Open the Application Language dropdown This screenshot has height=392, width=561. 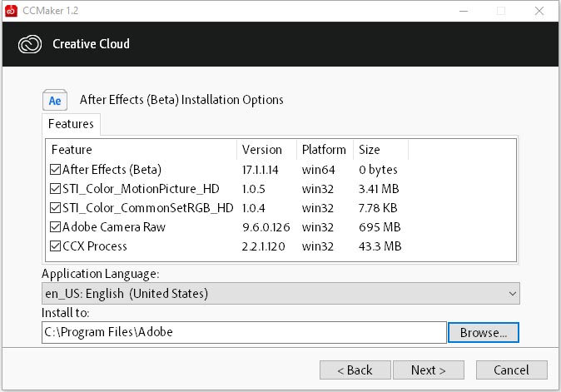click(x=280, y=294)
